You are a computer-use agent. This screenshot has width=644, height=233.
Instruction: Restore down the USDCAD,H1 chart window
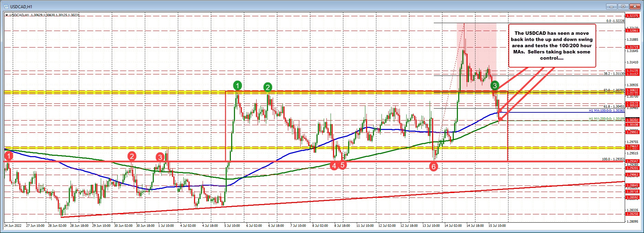point(623,6)
